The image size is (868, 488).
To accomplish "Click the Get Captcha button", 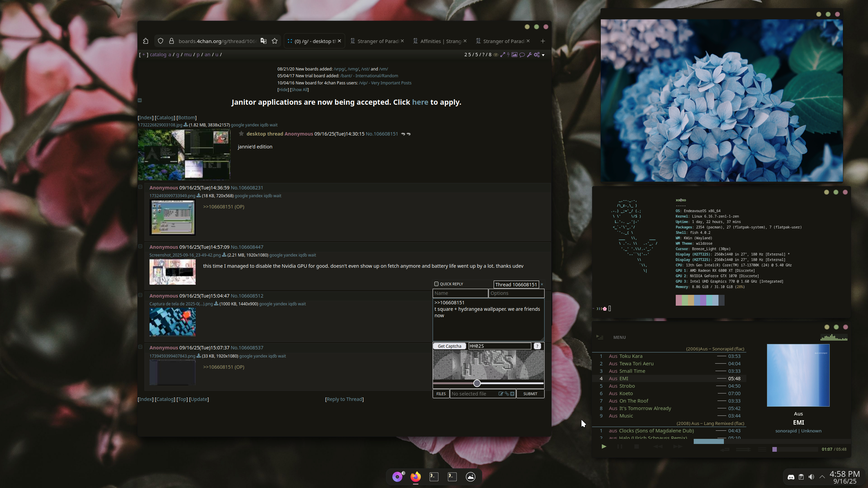I will click(x=450, y=346).
